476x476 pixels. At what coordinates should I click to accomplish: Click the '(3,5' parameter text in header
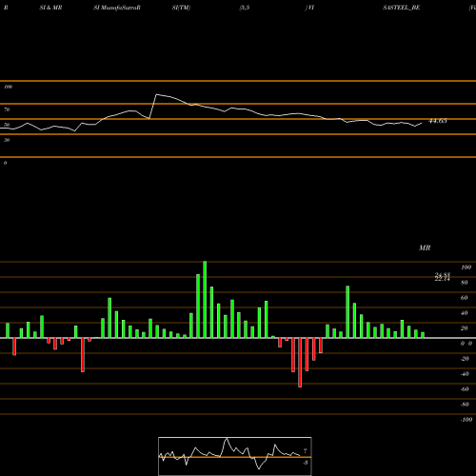tap(245, 8)
